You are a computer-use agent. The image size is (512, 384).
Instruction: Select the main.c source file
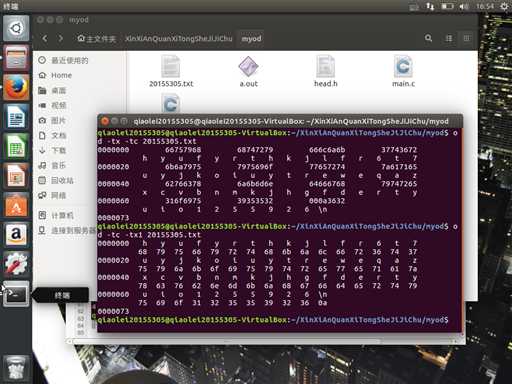pyautogui.click(x=403, y=72)
